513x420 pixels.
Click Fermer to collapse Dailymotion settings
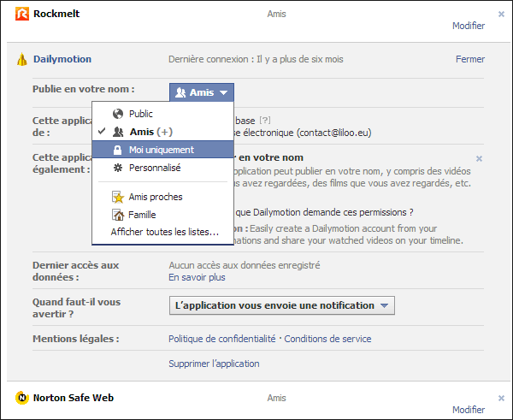[469, 60]
